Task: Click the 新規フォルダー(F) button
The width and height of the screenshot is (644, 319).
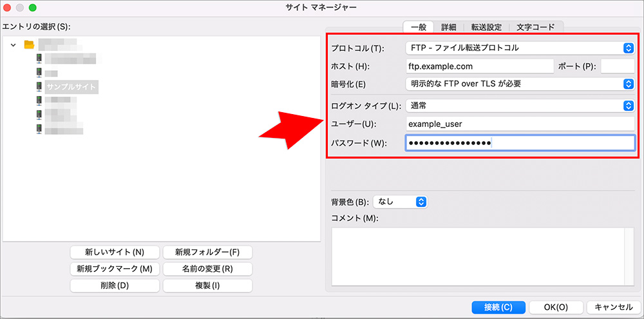Action: pos(207,252)
